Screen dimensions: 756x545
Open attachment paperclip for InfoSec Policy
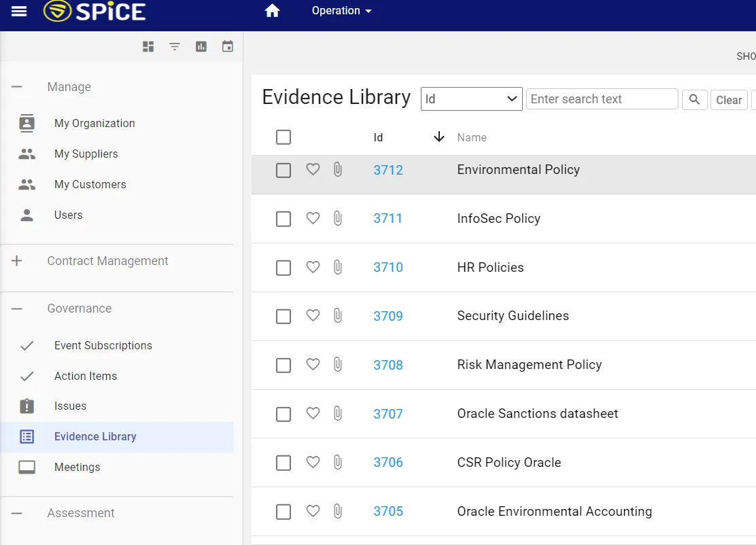pos(337,219)
